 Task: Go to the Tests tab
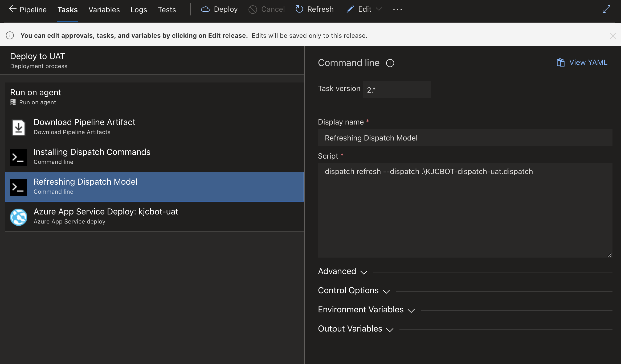[167, 10]
